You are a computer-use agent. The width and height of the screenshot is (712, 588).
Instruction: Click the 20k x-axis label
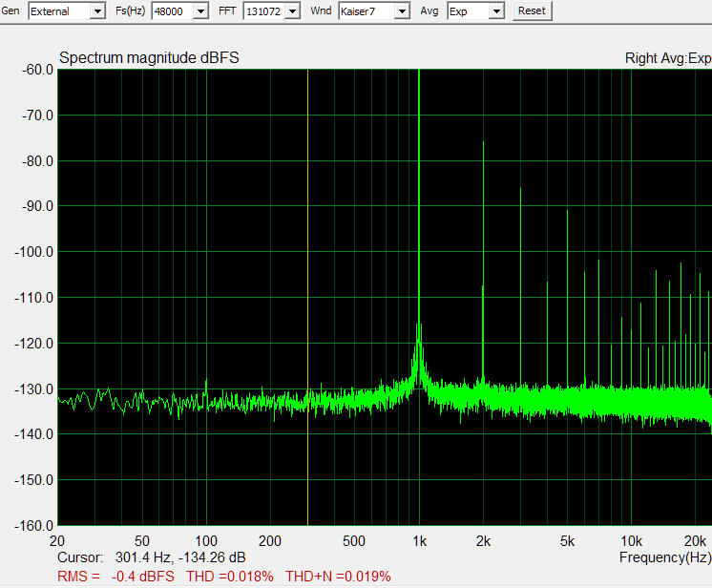click(695, 541)
